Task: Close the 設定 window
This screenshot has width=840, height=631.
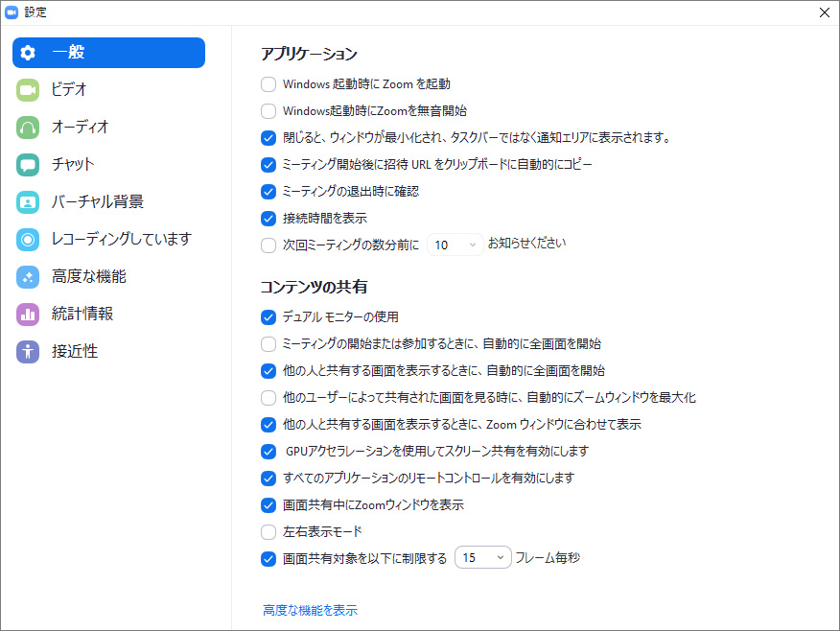Action: point(824,12)
